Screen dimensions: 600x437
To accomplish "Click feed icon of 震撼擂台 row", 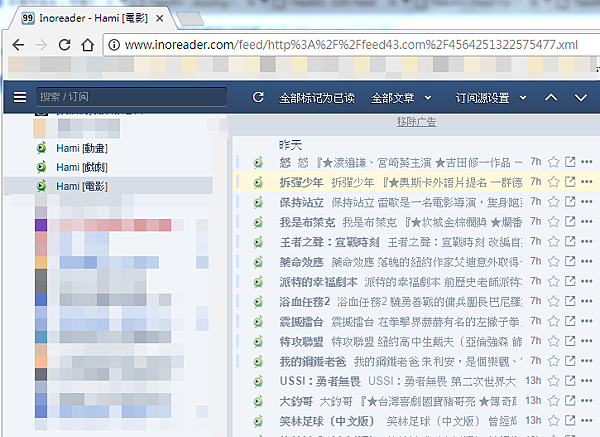I will coord(258,321).
